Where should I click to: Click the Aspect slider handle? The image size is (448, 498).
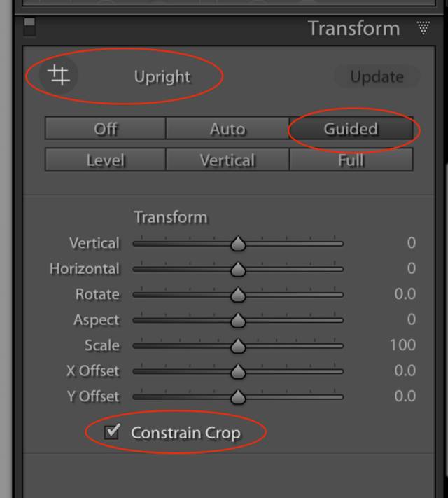point(238,321)
